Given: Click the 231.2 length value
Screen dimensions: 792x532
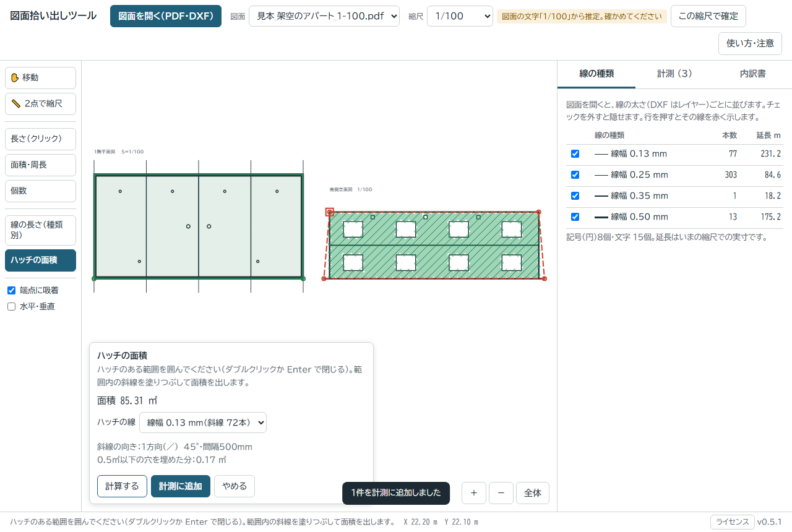Looking at the screenshot, I should [770, 154].
